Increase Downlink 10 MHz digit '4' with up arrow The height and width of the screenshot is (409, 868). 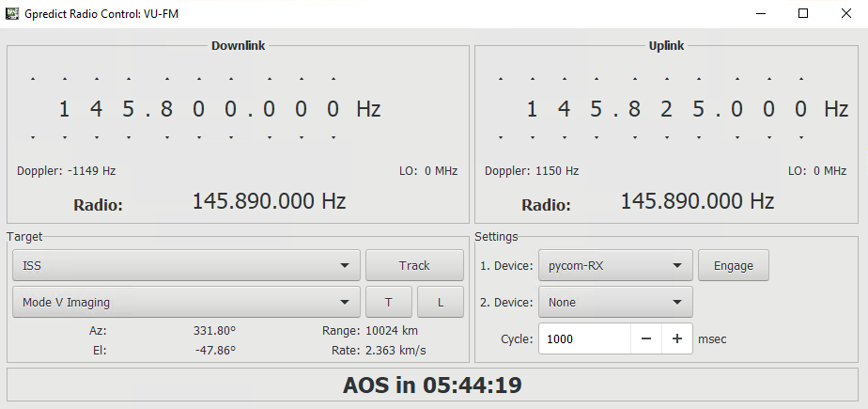(97, 79)
